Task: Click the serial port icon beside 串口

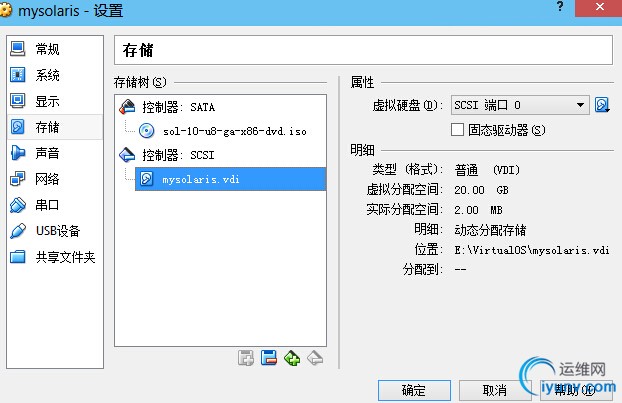Action: pyautogui.click(x=18, y=205)
